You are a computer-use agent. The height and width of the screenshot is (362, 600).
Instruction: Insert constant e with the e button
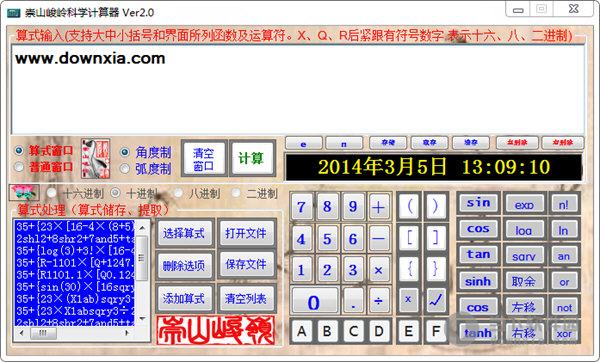[x=304, y=144]
